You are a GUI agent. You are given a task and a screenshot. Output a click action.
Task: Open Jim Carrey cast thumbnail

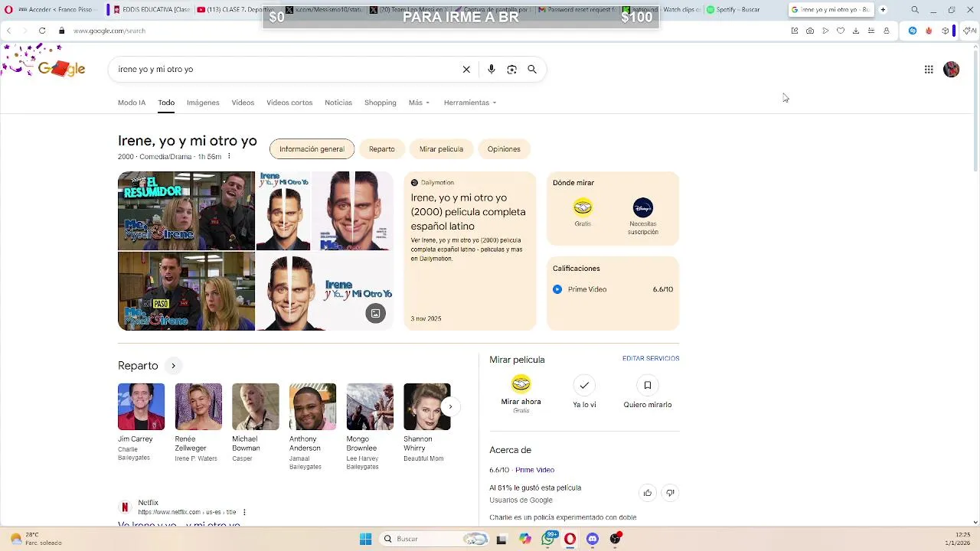click(141, 406)
